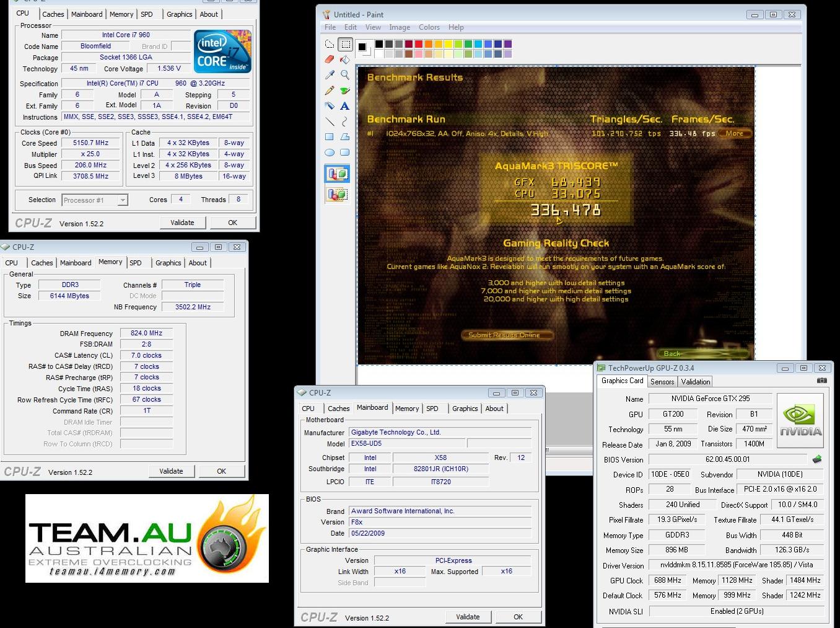Pick the red color swatch in Paint palette
Screen dimensions: 840x628
(419, 44)
